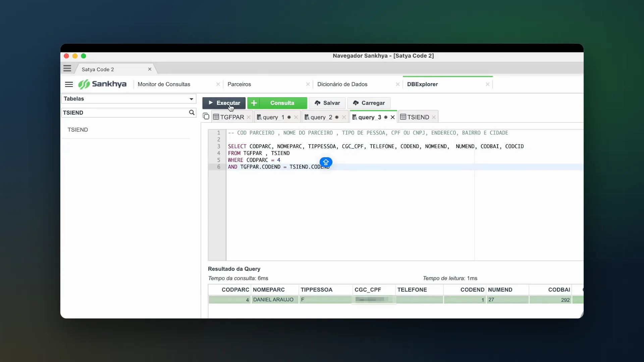Create a new query via the Consulta button
This screenshot has width=644, height=362.
tap(282, 103)
